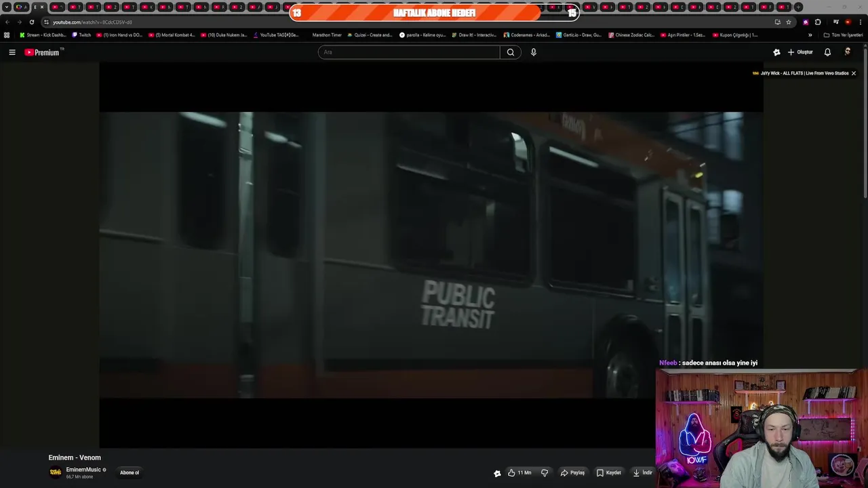This screenshot has width=868, height=488.
Task: Open Iron Hand vs DO... bookmark
Action: pyautogui.click(x=119, y=35)
